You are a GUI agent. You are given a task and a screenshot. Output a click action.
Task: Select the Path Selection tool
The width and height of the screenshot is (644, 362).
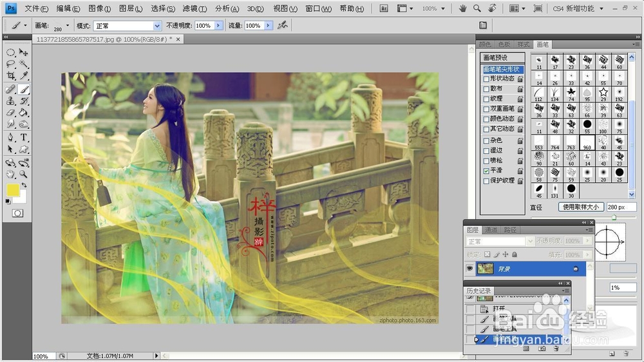pos(11,149)
